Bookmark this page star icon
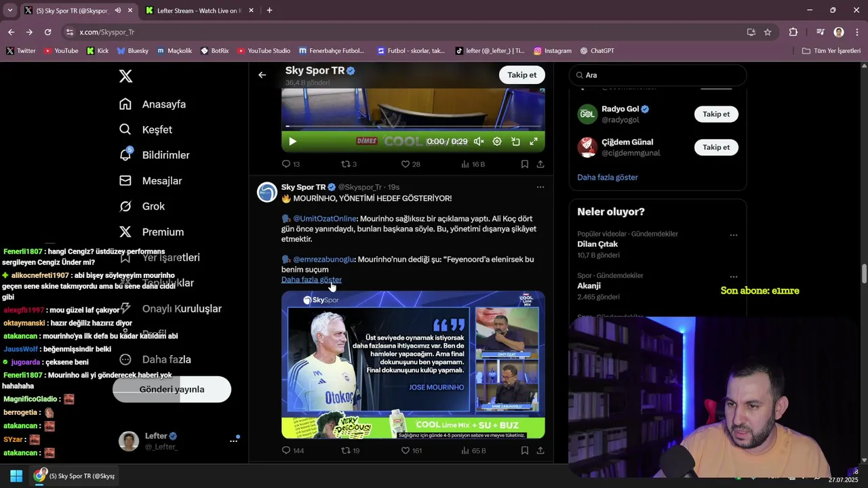The width and height of the screenshot is (868, 488). click(768, 32)
